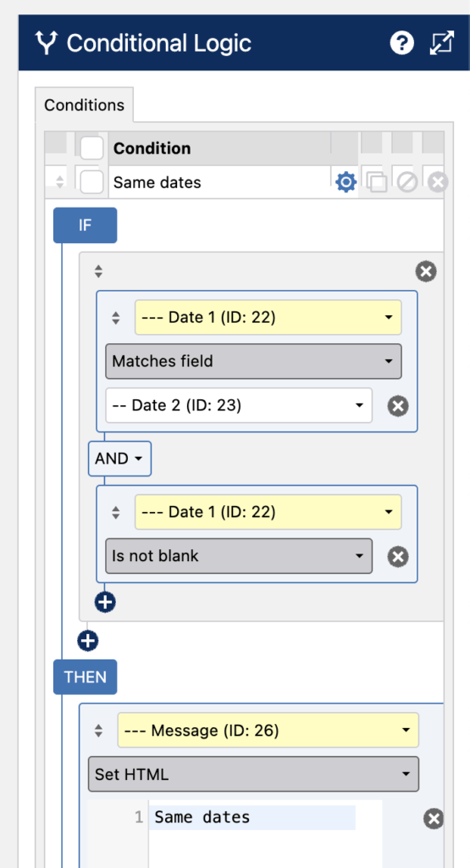This screenshot has height=868, width=470.
Task: Delete the entire IF rule group
Action: (426, 271)
